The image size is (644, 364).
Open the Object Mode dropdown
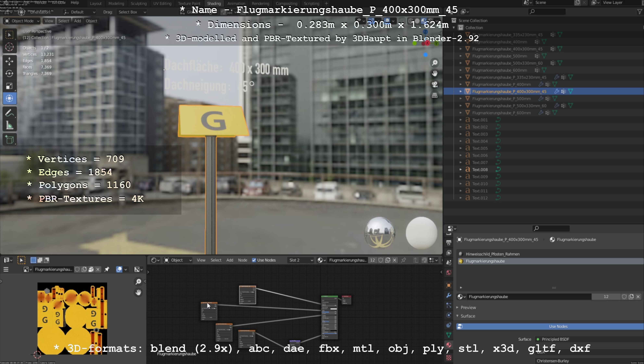pyautogui.click(x=22, y=21)
